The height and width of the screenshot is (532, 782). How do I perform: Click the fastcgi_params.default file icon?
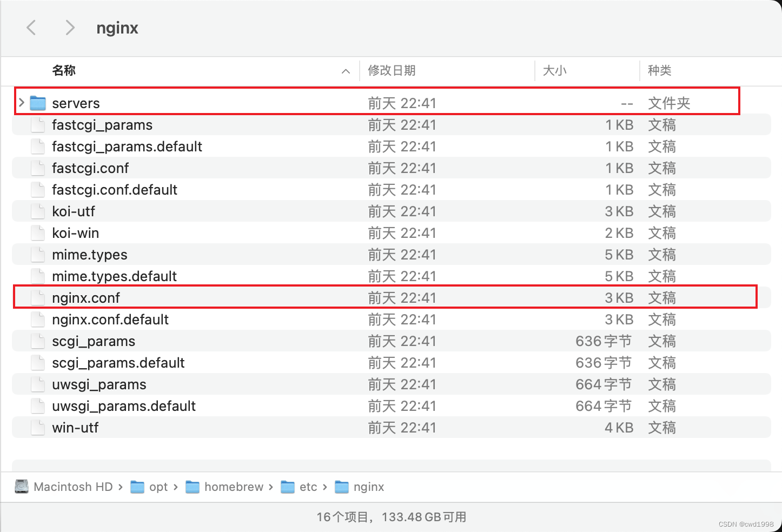pyautogui.click(x=38, y=147)
